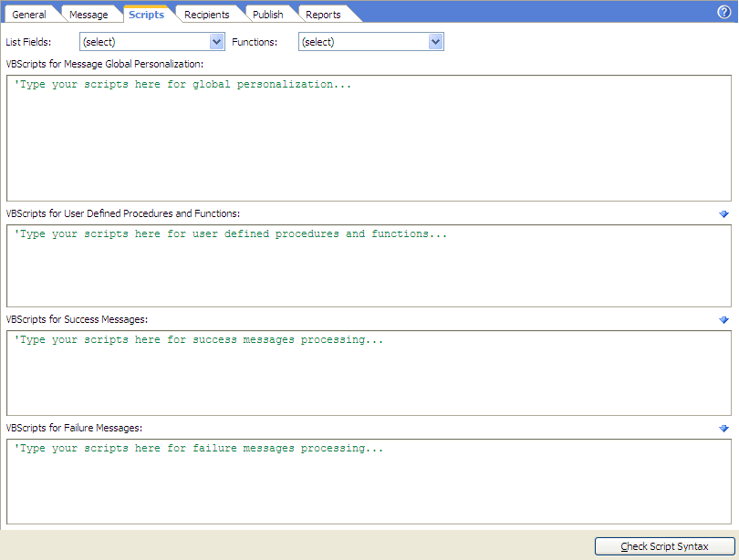Image resolution: width=739 pixels, height=560 pixels.
Task: Click the blue arrow beside Failure Messages
Action: tap(723, 429)
